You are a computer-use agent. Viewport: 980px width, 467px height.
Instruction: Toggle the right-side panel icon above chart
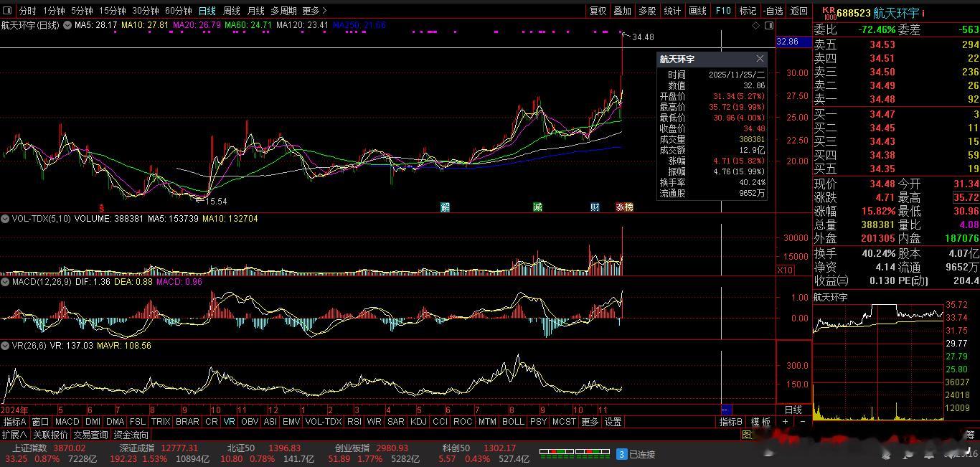point(769,25)
